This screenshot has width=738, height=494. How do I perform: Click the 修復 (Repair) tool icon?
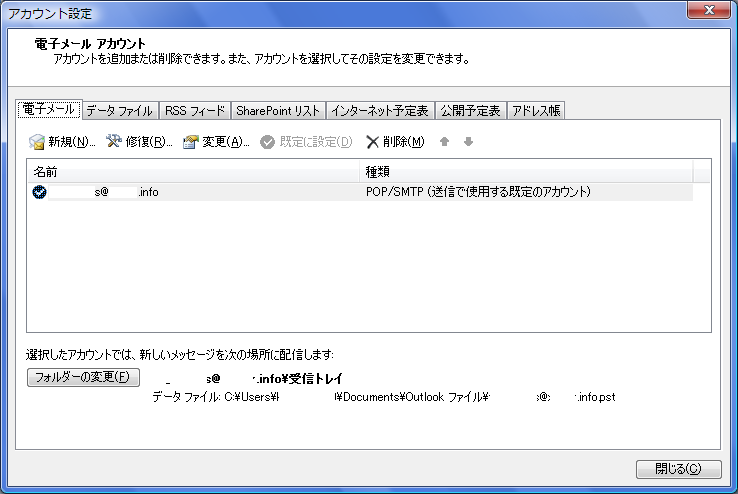(114, 142)
